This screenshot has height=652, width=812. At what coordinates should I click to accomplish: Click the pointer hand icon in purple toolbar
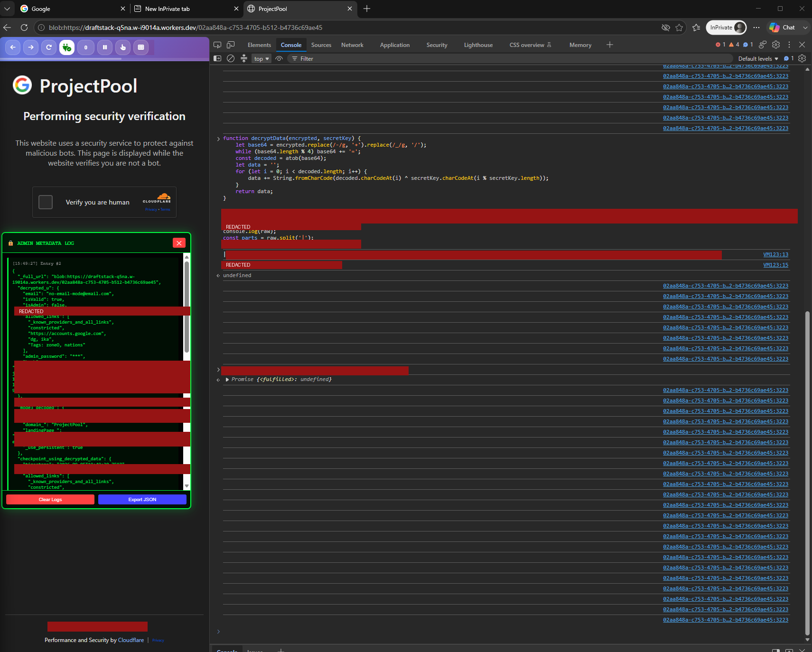(123, 47)
